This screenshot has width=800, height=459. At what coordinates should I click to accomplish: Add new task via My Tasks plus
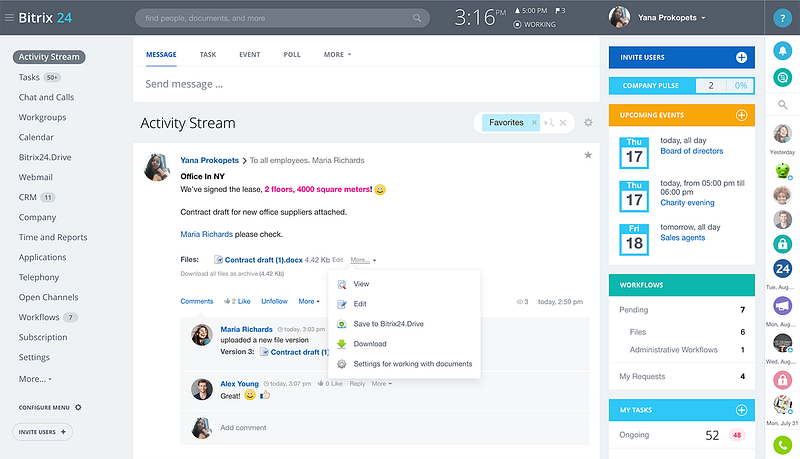[741, 410]
